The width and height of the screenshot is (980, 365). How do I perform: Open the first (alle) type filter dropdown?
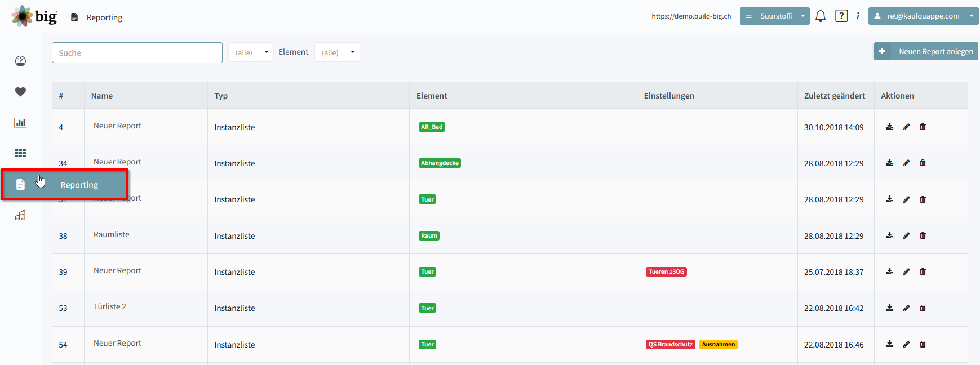251,52
